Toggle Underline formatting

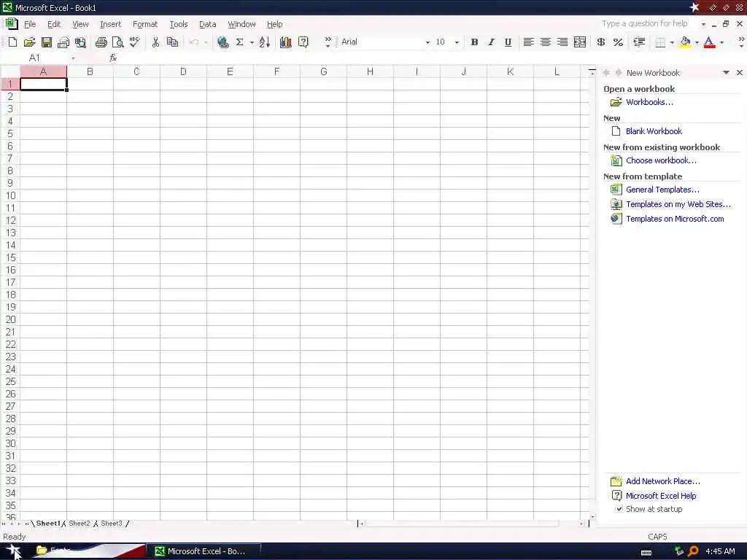pyautogui.click(x=508, y=42)
